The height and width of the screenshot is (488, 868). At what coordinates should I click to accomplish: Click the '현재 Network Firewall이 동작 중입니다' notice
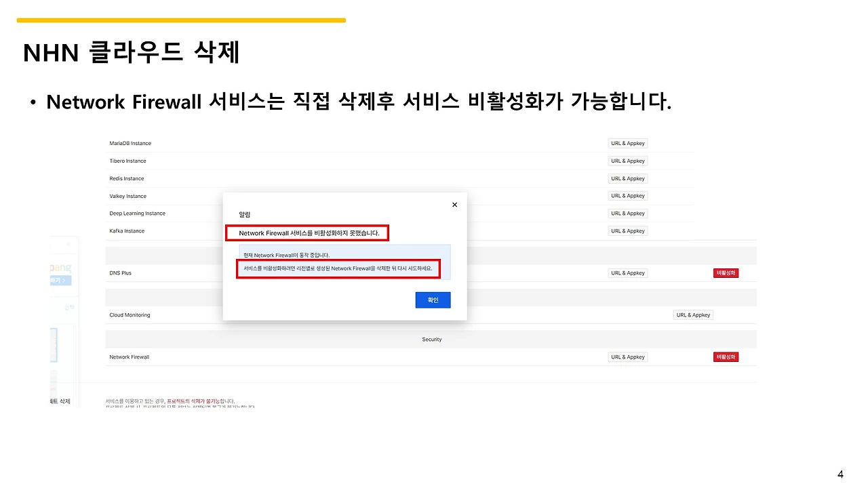click(x=287, y=255)
